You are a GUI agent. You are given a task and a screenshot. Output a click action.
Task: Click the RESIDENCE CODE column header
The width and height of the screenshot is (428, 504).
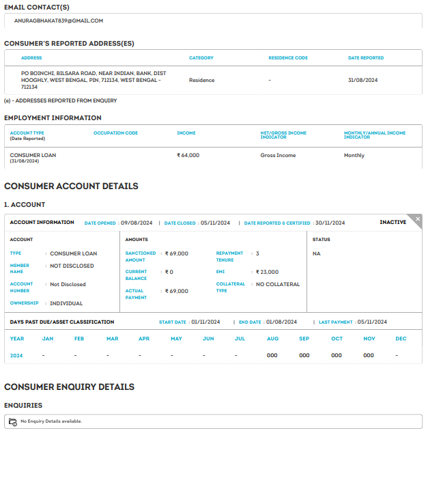point(288,58)
